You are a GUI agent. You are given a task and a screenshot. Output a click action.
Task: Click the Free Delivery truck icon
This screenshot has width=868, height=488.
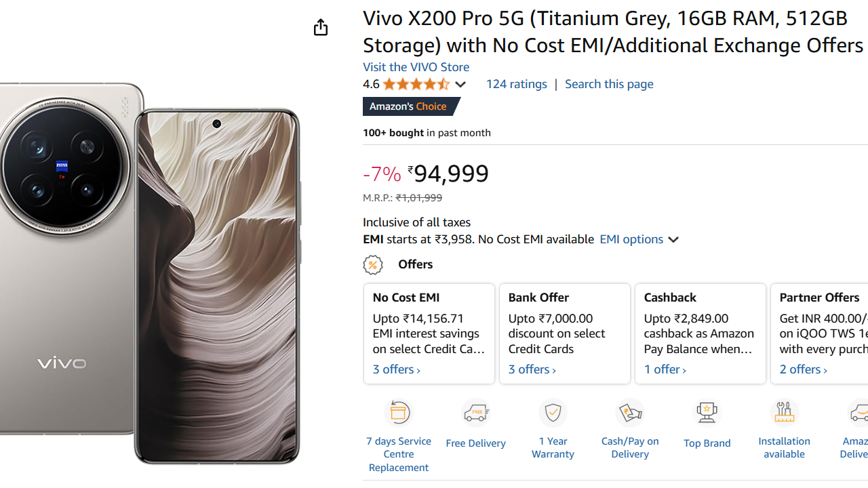[x=476, y=413]
